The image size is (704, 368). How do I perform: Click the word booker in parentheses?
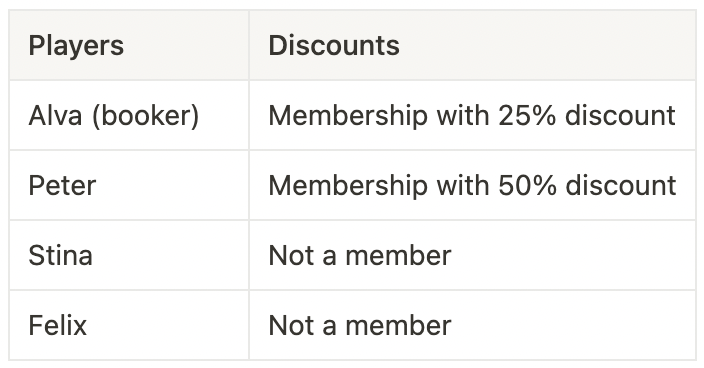click(x=145, y=116)
